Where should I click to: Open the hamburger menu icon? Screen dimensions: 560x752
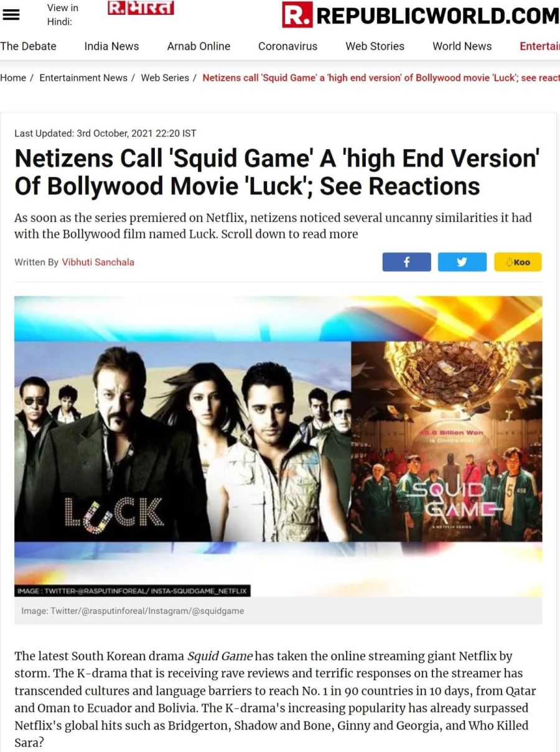coord(11,15)
